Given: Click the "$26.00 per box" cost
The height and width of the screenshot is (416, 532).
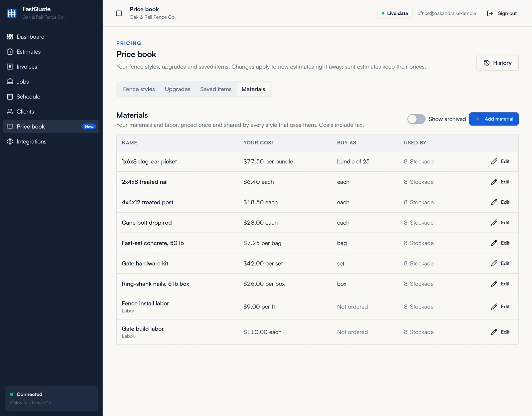Looking at the screenshot, I should [264, 284].
